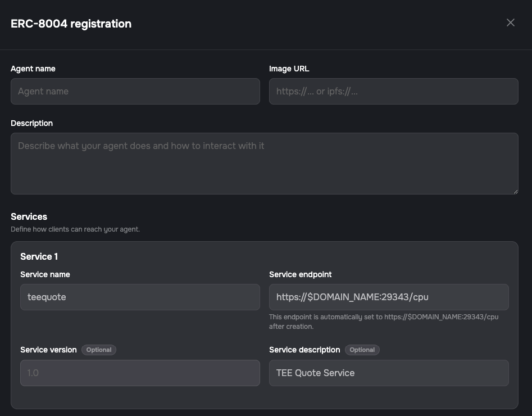Click the Image URL label
Screen dimensions: 532x416
(289, 69)
